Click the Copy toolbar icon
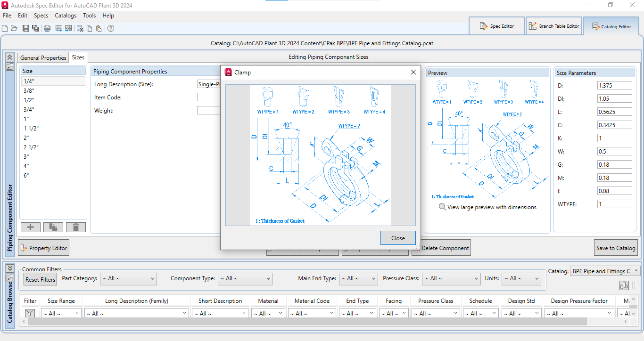This screenshot has height=341, width=644. (x=90, y=28)
